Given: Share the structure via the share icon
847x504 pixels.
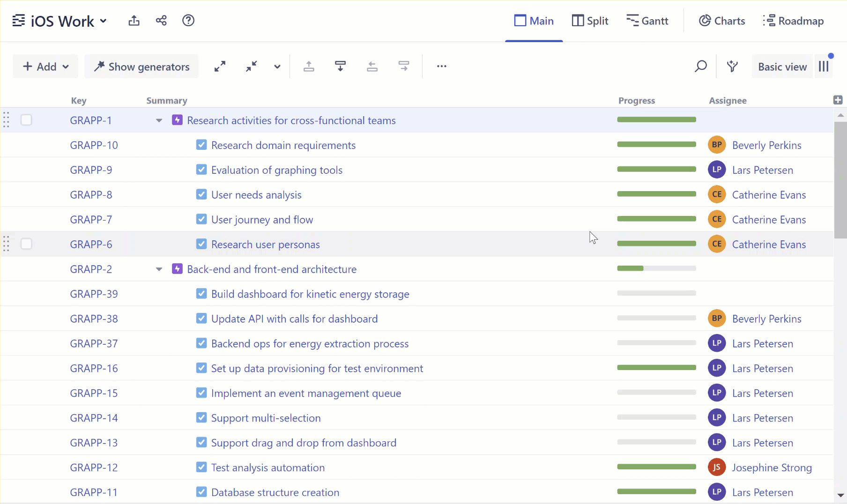Looking at the screenshot, I should (x=161, y=21).
